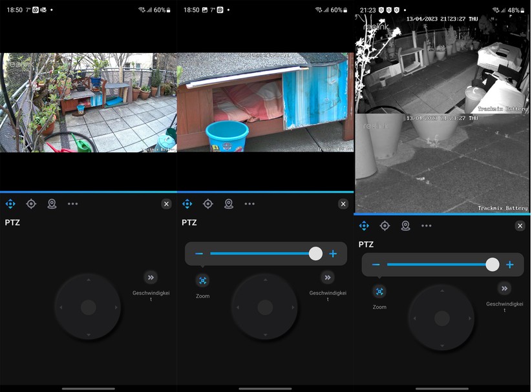Tap the Zoom icon in the middle PTZ panel
Screen dimensions: 532x392
pos(202,282)
